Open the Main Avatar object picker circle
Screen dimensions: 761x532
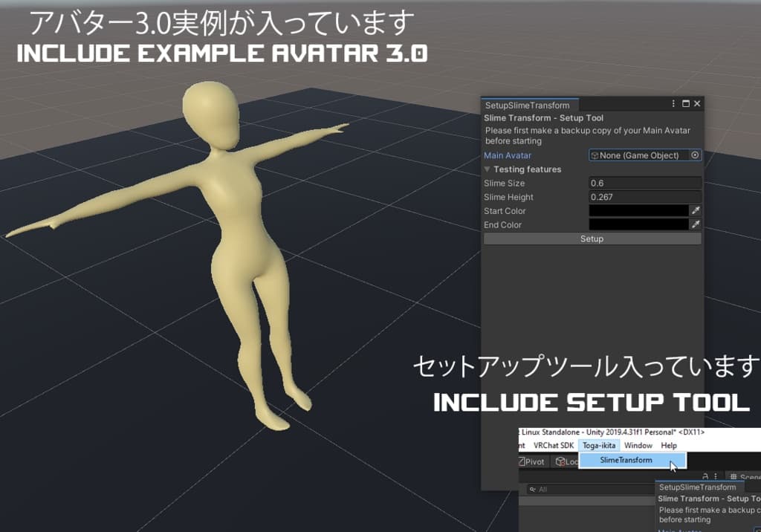[x=695, y=155]
